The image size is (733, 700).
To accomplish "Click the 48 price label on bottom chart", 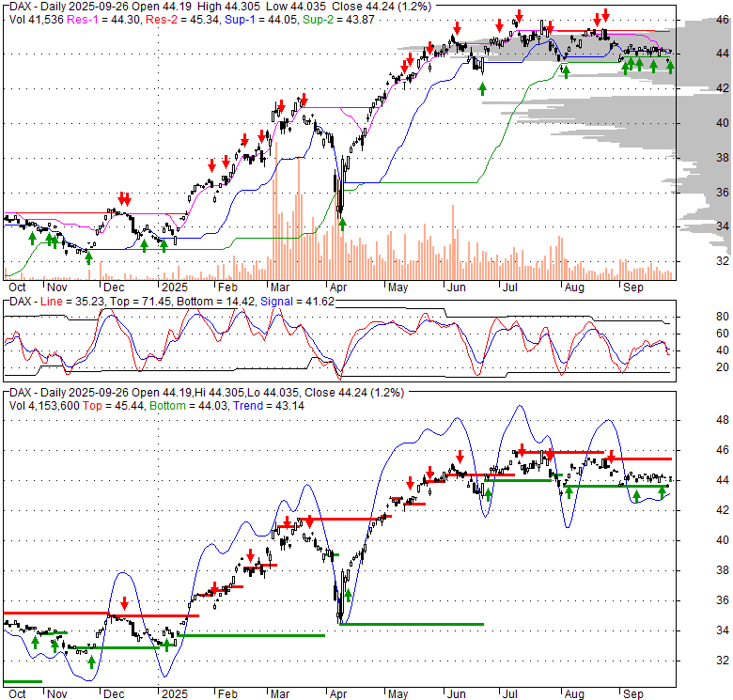I will click(x=723, y=420).
